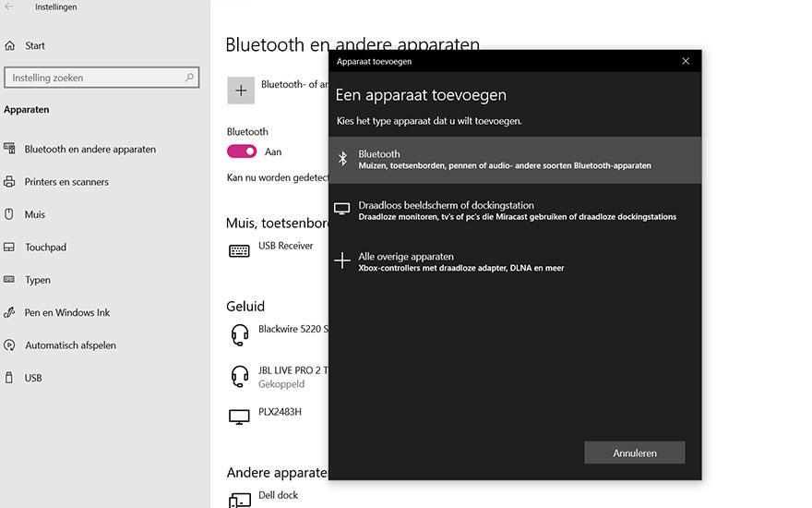Select the Blackwire headset icon
The image size is (812, 508).
240,335
